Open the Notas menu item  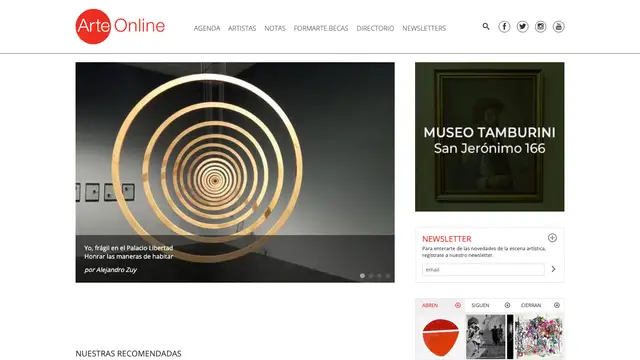pyautogui.click(x=275, y=28)
